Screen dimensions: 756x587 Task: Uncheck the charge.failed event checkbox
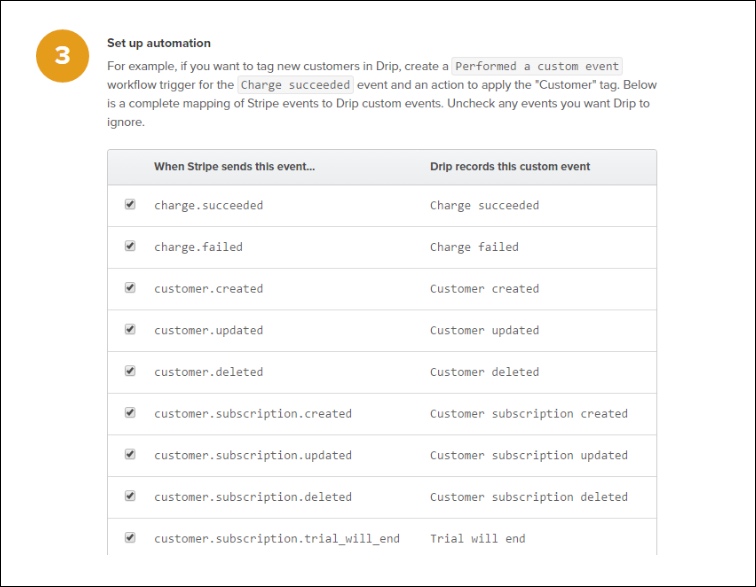pos(130,246)
